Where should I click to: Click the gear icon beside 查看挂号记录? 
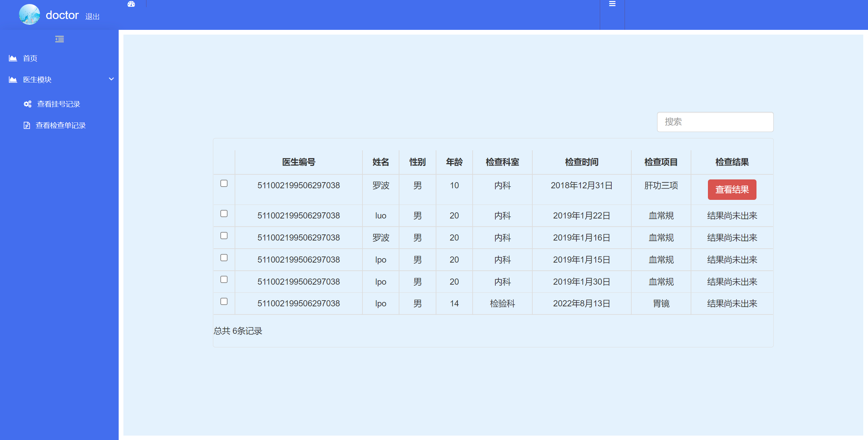(x=27, y=104)
